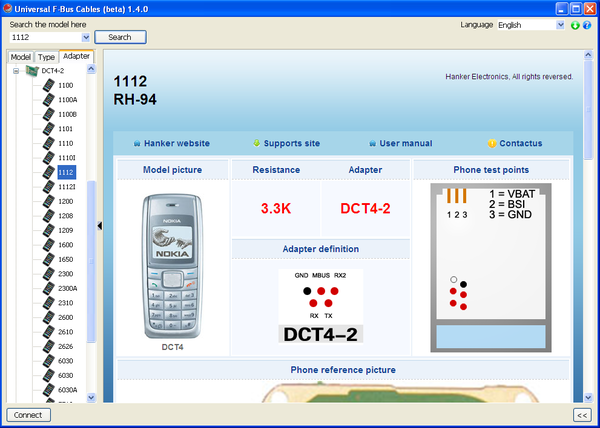Image resolution: width=600 pixels, height=428 pixels.
Task: Click the Contactus smiley icon
Action: [491, 144]
